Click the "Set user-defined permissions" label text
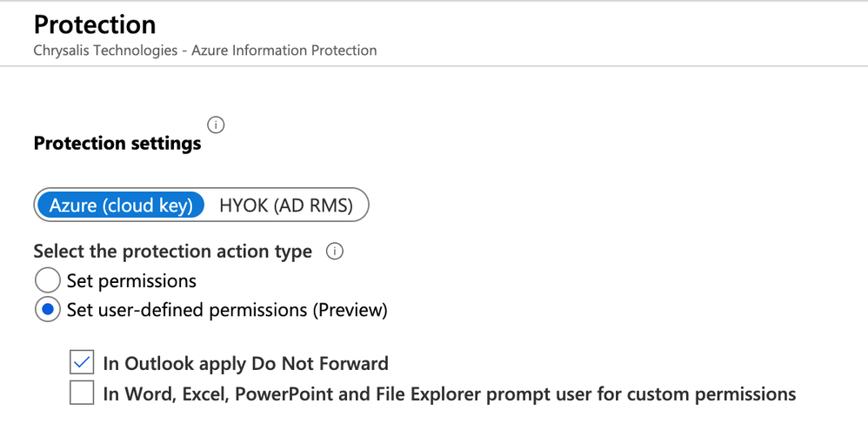868x444 pixels. tap(186, 310)
